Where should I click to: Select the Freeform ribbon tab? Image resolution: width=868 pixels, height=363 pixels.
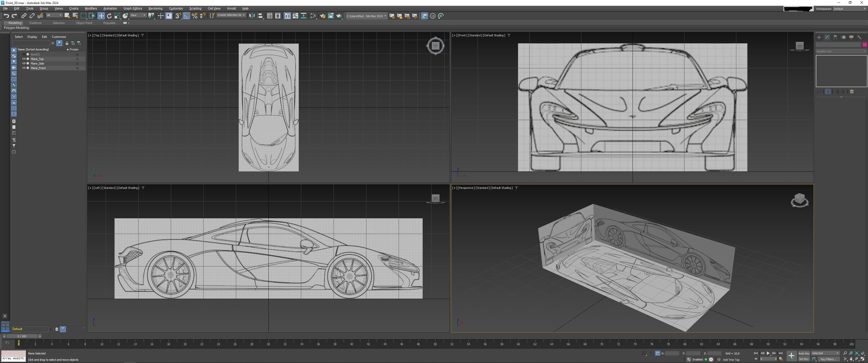coord(35,23)
